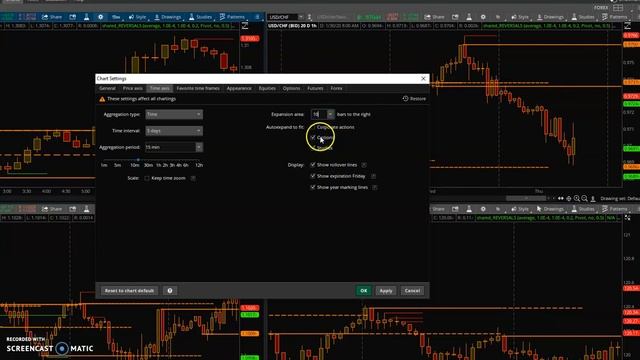The height and width of the screenshot is (360, 640).
Task: Toggle the Keep time zoom checkbox
Action: pos(147,178)
